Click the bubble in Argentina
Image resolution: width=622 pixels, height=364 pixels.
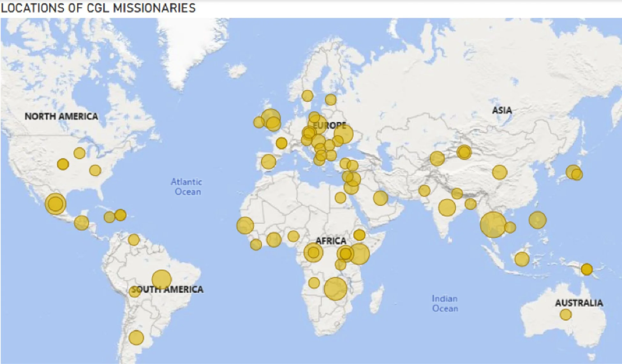136,337
